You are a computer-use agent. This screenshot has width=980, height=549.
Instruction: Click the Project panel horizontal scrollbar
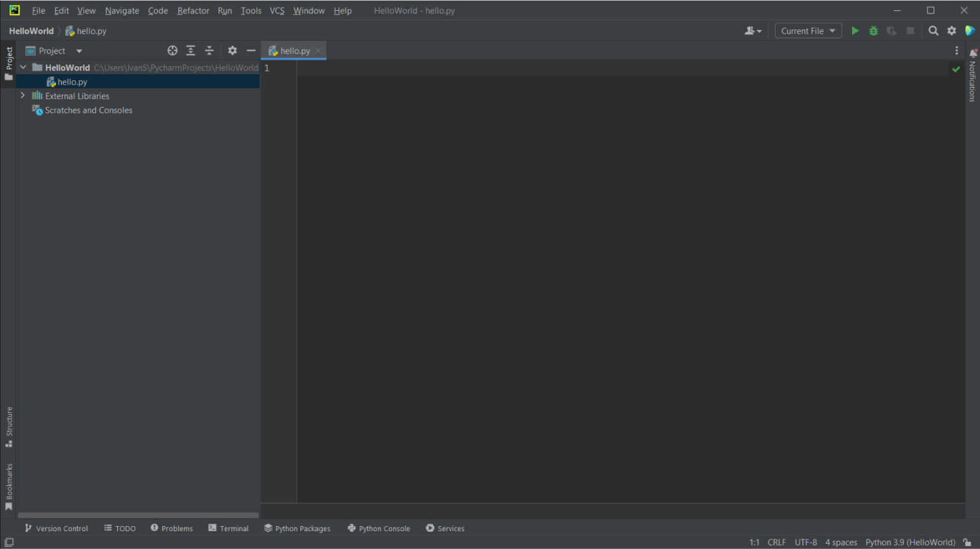click(x=138, y=515)
